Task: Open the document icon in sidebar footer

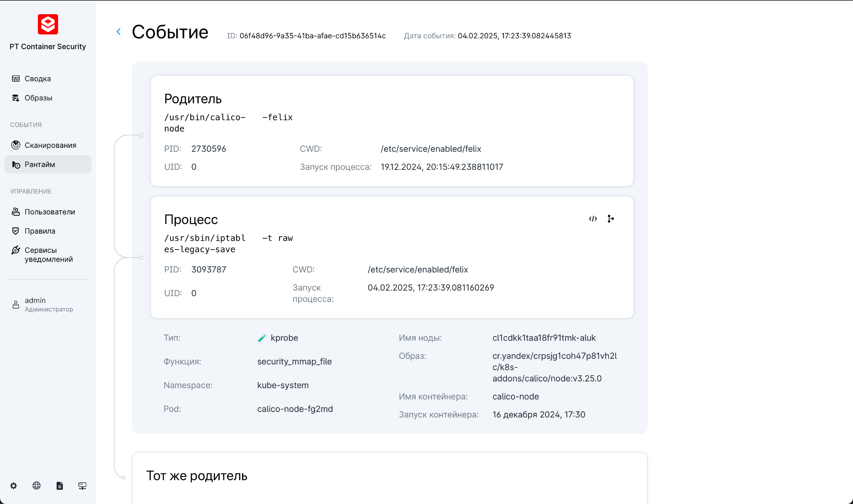Action: click(x=60, y=486)
